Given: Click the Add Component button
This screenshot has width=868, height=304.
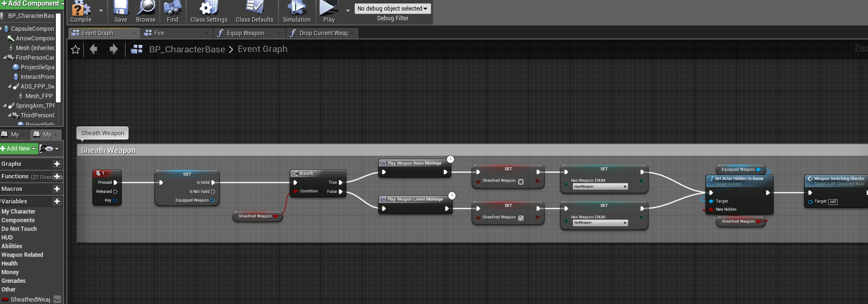Looking at the screenshot, I should point(32,4).
